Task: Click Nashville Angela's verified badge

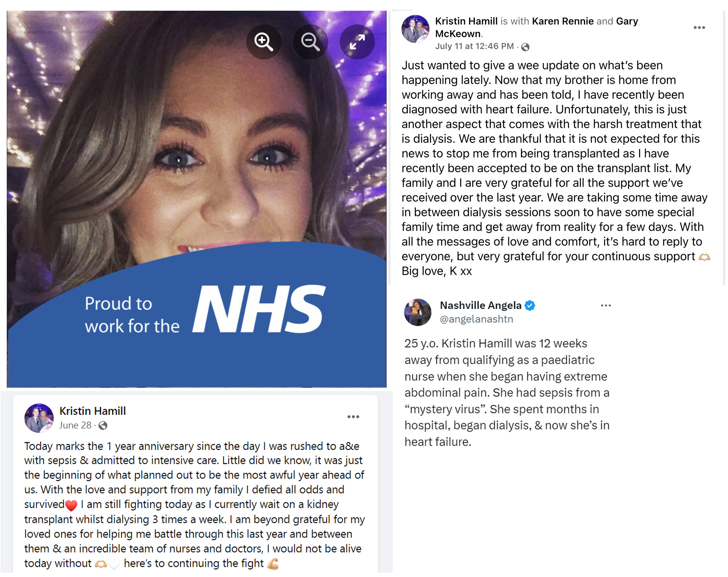Action: click(x=530, y=306)
